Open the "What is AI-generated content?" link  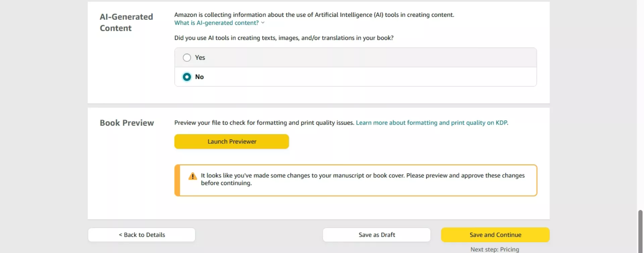point(216,23)
